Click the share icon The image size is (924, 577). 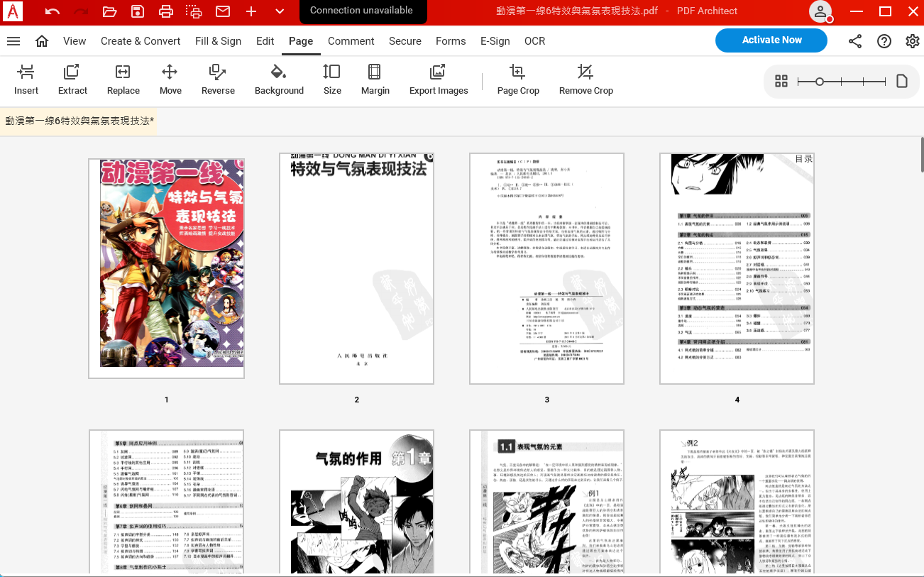coord(855,41)
